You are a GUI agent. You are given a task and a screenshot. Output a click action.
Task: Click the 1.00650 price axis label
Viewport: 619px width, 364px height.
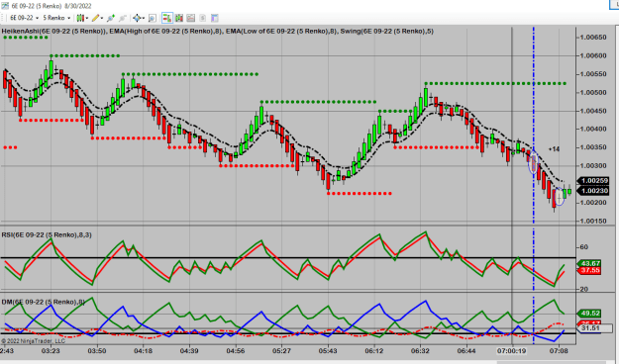point(593,37)
